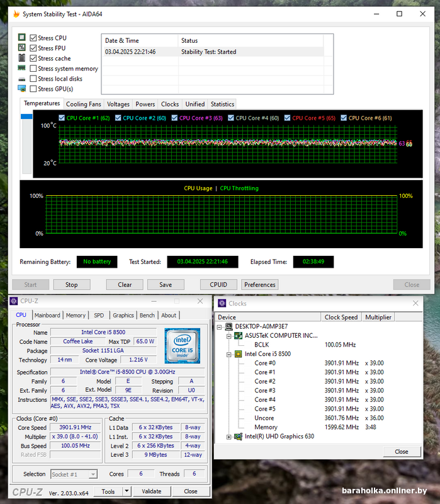Click the Intel UHD Graphics 630 card icon
This screenshot has width=440, height=504.
239,437
